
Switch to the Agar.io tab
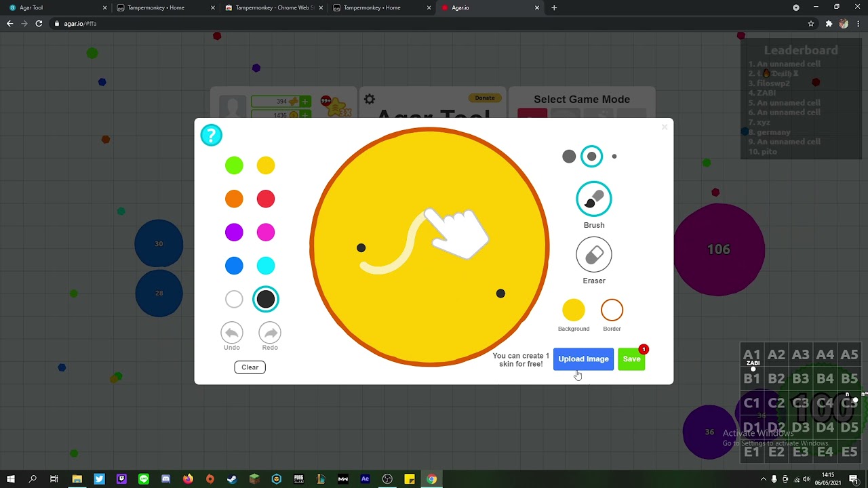pyautogui.click(x=490, y=7)
